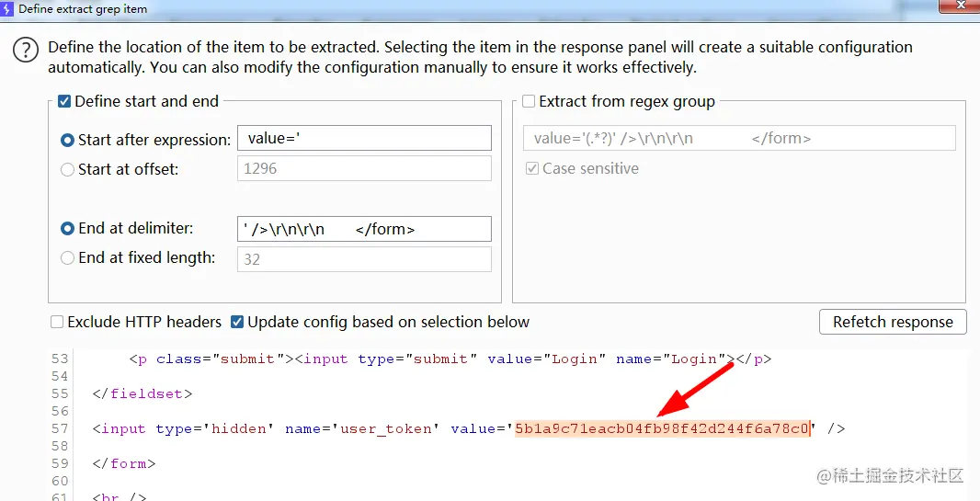Select the Start after expression radio button
This screenshot has width=980, height=501.
click(67, 141)
